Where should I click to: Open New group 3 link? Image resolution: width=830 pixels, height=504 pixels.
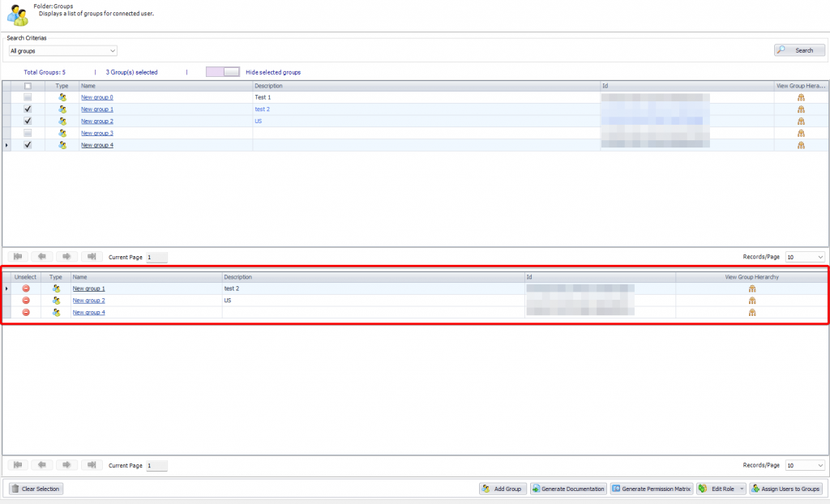[x=97, y=133]
